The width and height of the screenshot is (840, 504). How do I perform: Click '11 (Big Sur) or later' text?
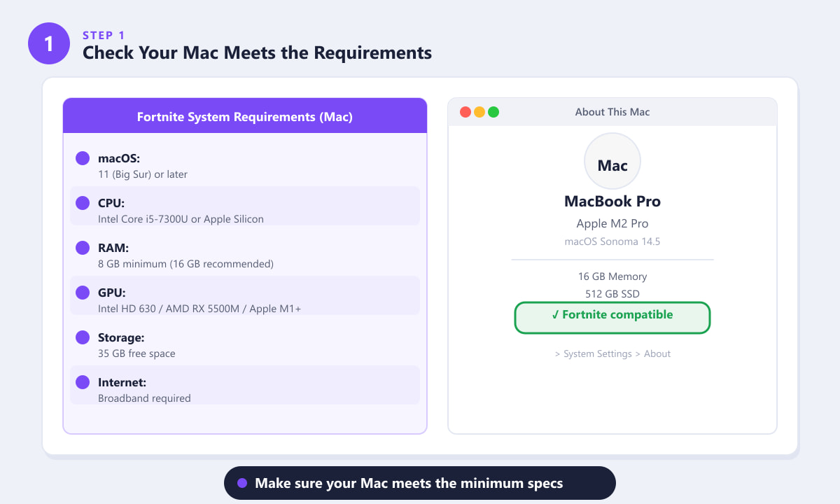point(143,174)
